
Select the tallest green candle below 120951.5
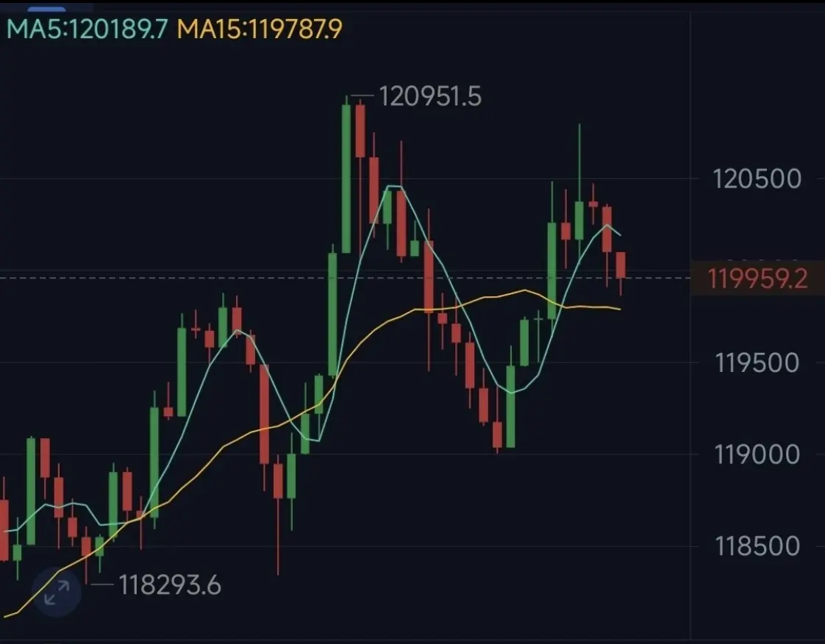(x=346, y=179)
